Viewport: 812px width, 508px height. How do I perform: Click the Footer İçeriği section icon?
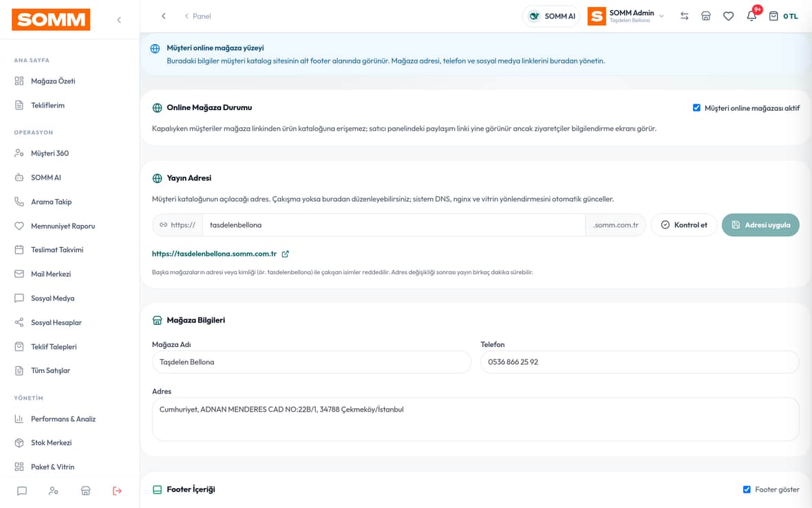pos(158,489)
